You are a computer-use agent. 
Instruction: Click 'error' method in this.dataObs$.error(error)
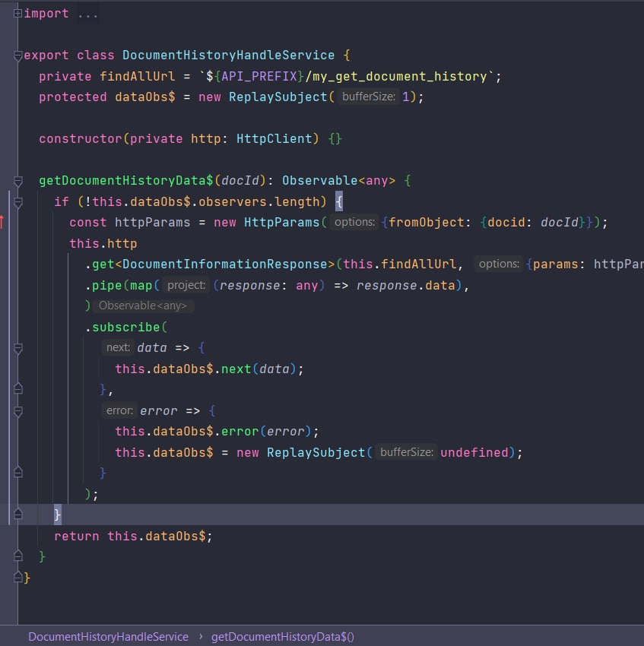pos(240,432)
